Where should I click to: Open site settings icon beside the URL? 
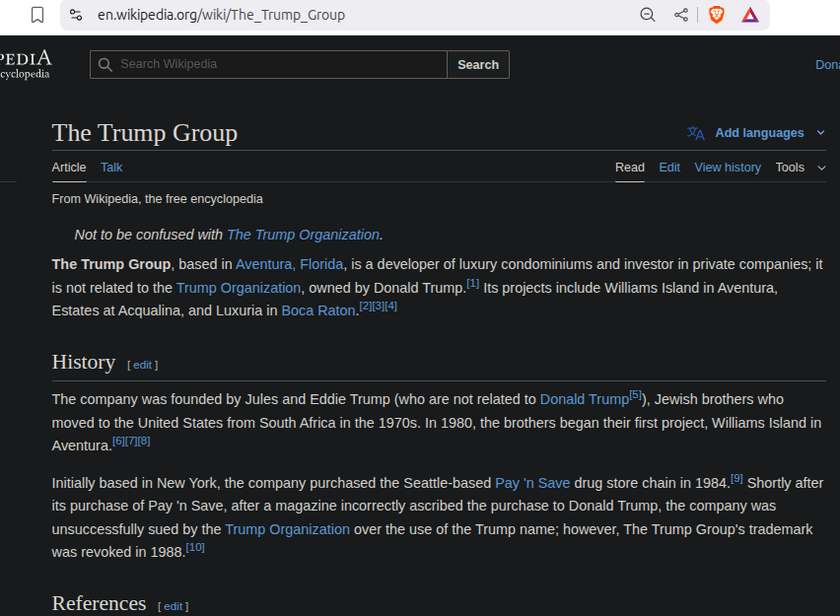[x=76, y=15]
